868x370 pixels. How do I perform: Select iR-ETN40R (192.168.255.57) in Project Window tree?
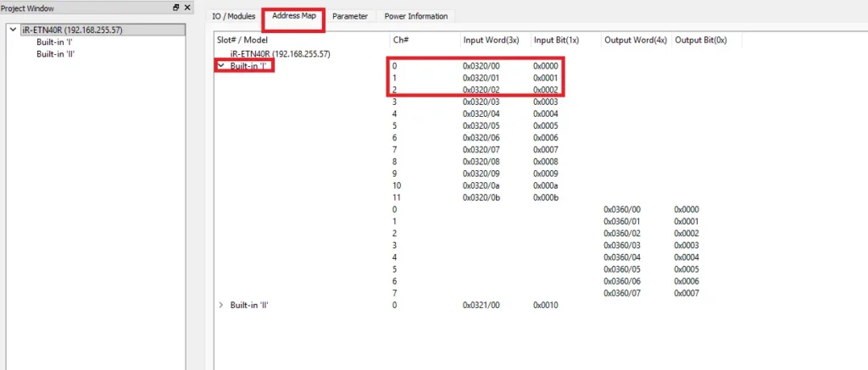[x=73, y=30]
